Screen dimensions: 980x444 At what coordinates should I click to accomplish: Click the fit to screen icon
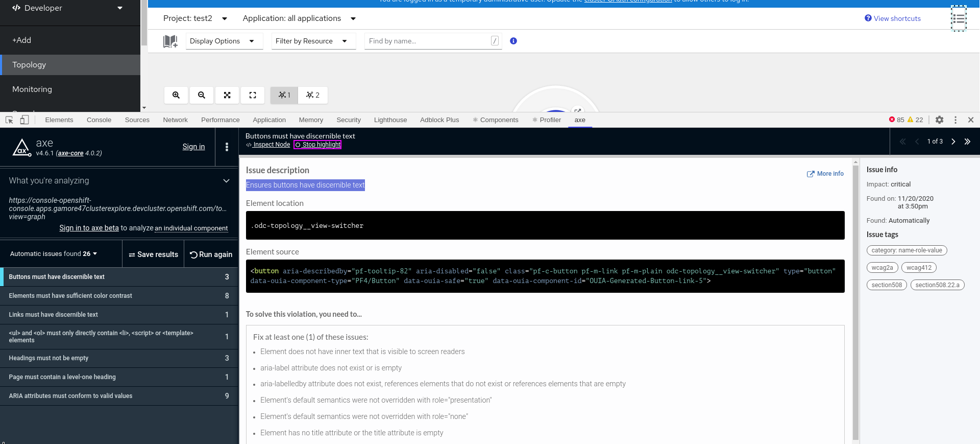click(x=227, y=95)
